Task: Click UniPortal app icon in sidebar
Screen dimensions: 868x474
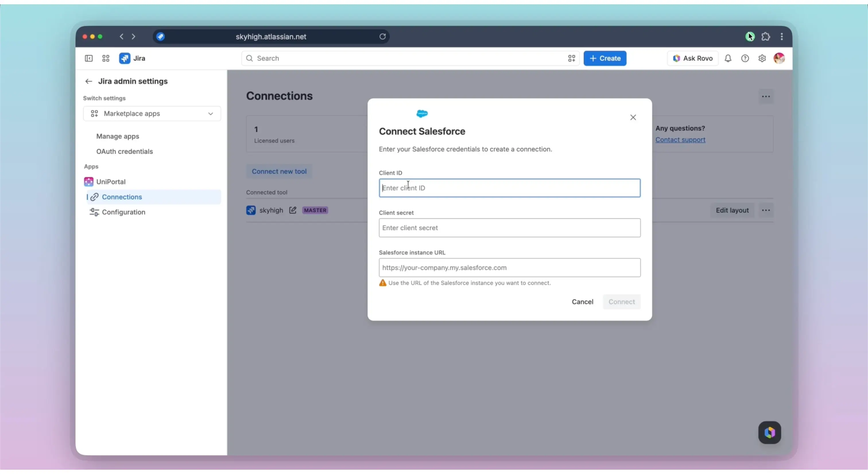Action: pyautogui.click(x=89, y=182)
